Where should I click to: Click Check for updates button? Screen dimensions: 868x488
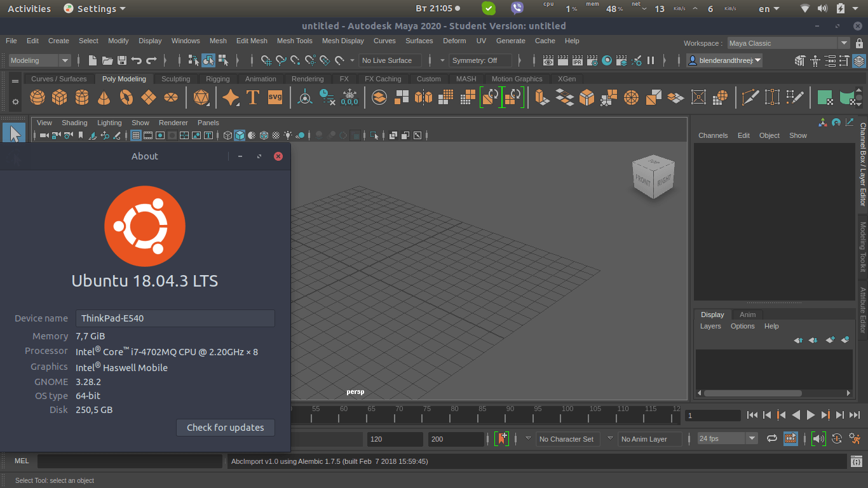point(226,428)
